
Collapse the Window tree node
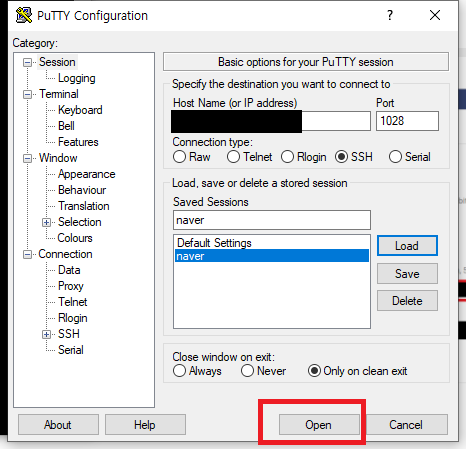tap(28, 158)
